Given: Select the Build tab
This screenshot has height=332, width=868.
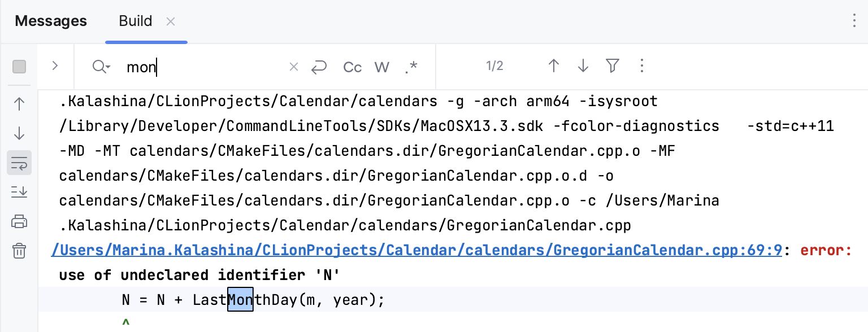Looking at the screenshot, I should pos(135,21).
